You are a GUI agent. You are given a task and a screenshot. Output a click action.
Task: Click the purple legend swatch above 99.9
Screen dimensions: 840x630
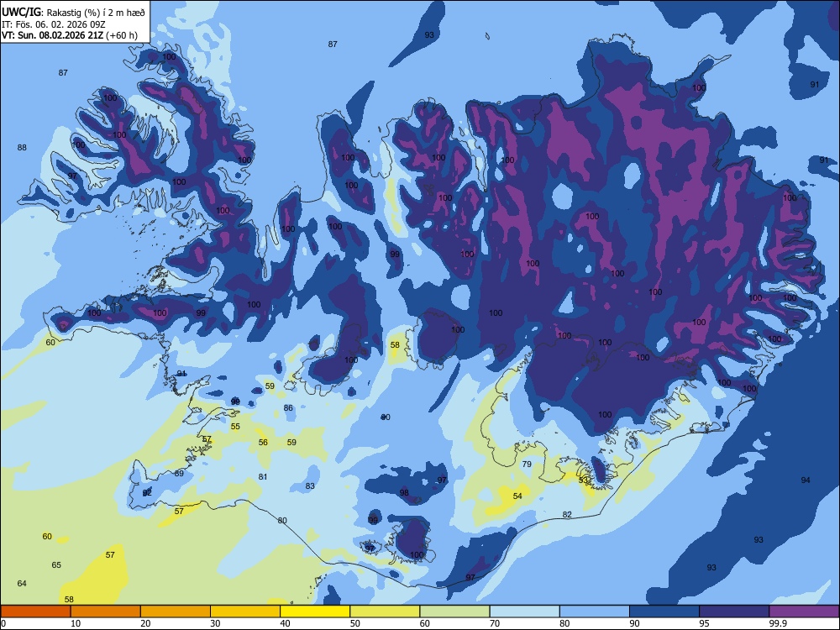click(x=804, y=612)
